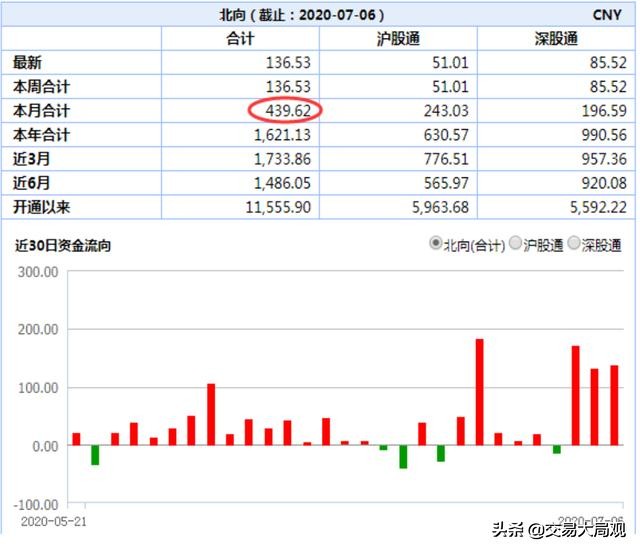Click the 776.51 value in 近3月 row

[446, 159]
